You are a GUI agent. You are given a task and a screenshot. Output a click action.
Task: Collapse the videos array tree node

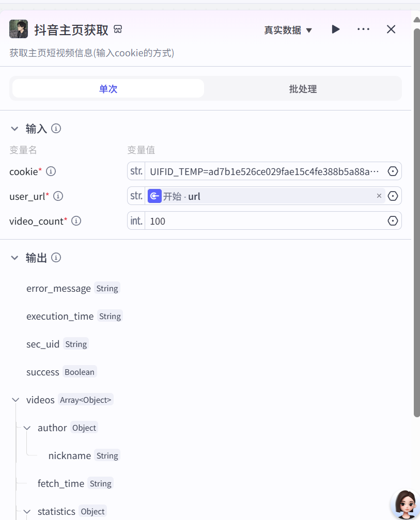[15, 400]
